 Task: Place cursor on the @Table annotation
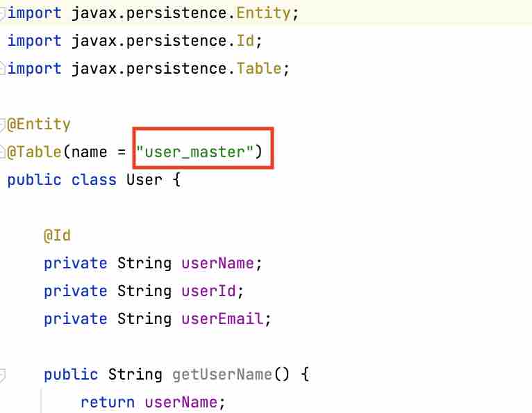tap(34, 152)
